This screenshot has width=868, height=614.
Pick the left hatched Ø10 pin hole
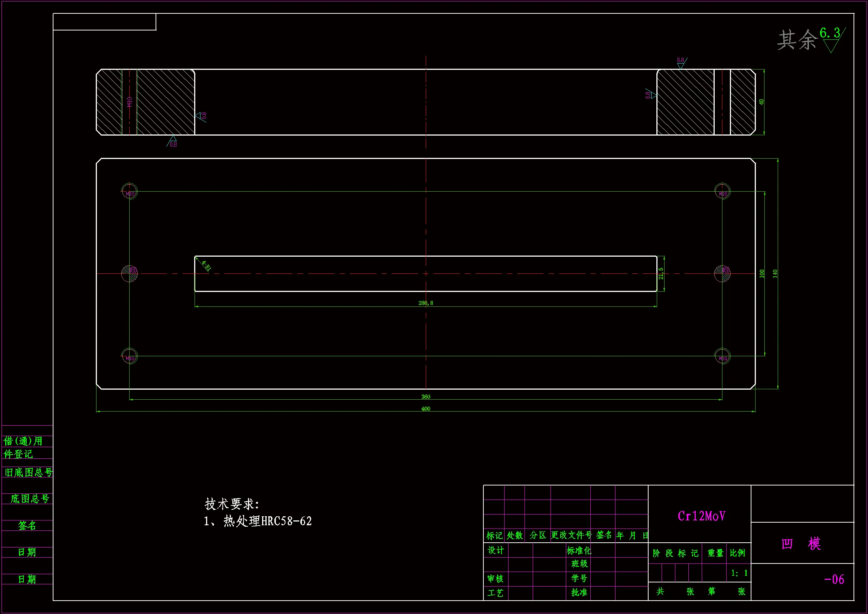click(x=129, y=273)
